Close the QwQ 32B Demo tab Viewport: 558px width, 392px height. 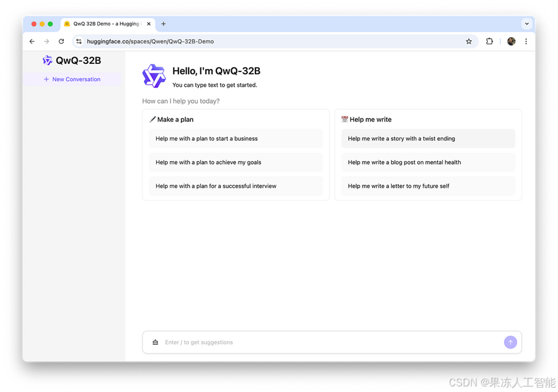coord(149,24)
